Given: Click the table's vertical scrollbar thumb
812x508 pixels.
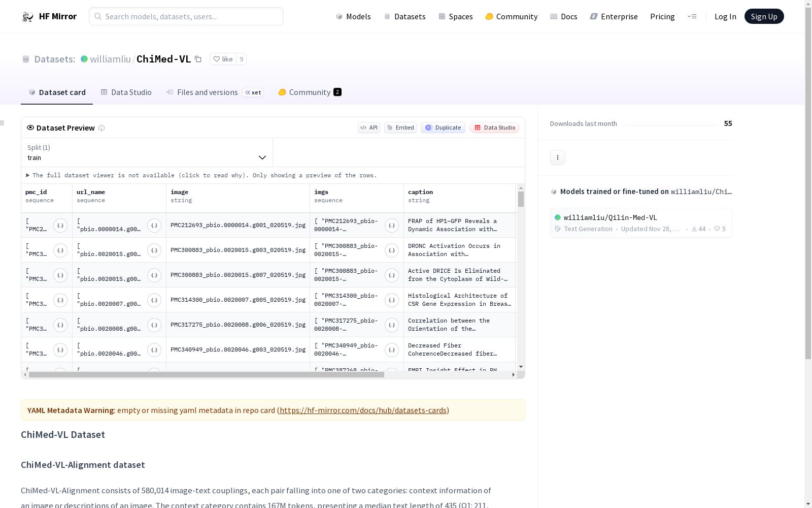Looking at the screenshot, I should 521,199.
